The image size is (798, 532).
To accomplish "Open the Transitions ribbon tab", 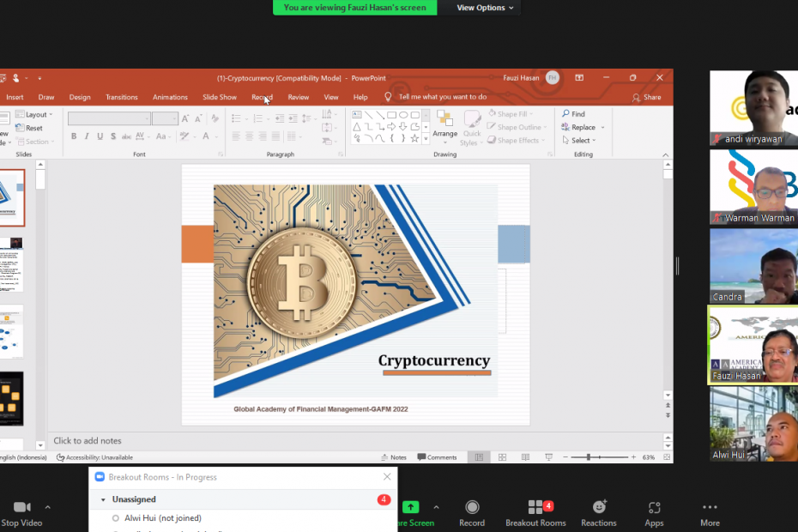I will 122,97.
